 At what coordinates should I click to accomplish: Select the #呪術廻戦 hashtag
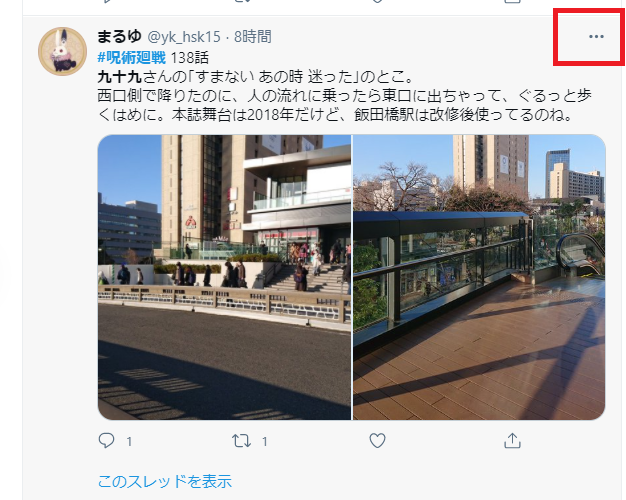click(x=131, y=58)
